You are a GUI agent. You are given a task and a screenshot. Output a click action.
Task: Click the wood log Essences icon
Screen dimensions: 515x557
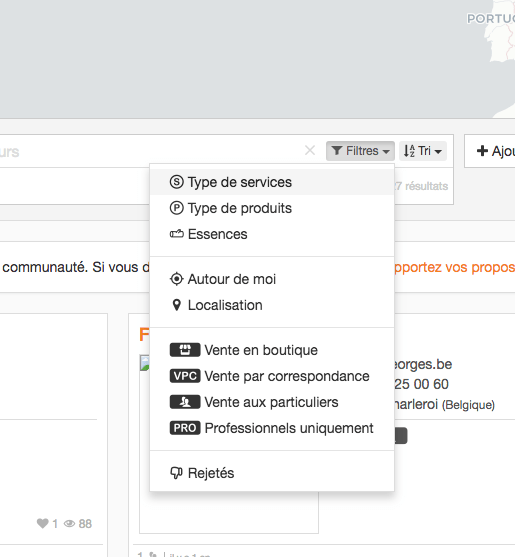(177, 234)
